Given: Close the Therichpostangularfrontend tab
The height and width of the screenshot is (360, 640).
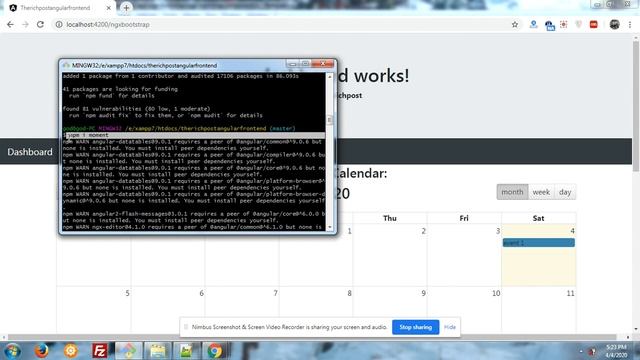Looking at the screenshot, I should 109,8.
